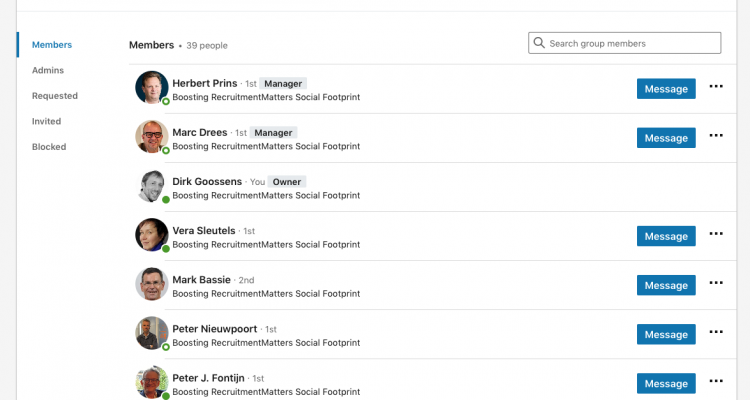Screen dimensions: 750x400
Task: Open more options for Mark Bassie
Action: tap(716, 283)
